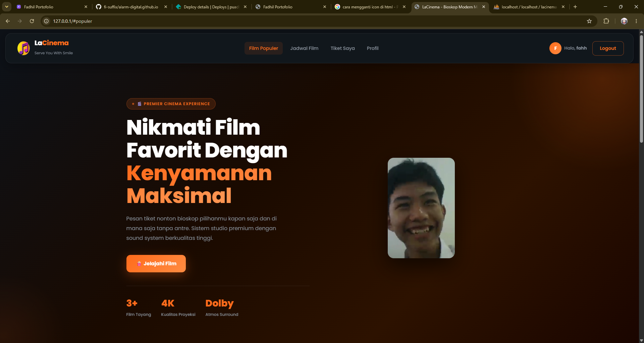Click the Serve You With Smile tagline
644x343 pixels.
pyautogui.click(x=53, y=53)
